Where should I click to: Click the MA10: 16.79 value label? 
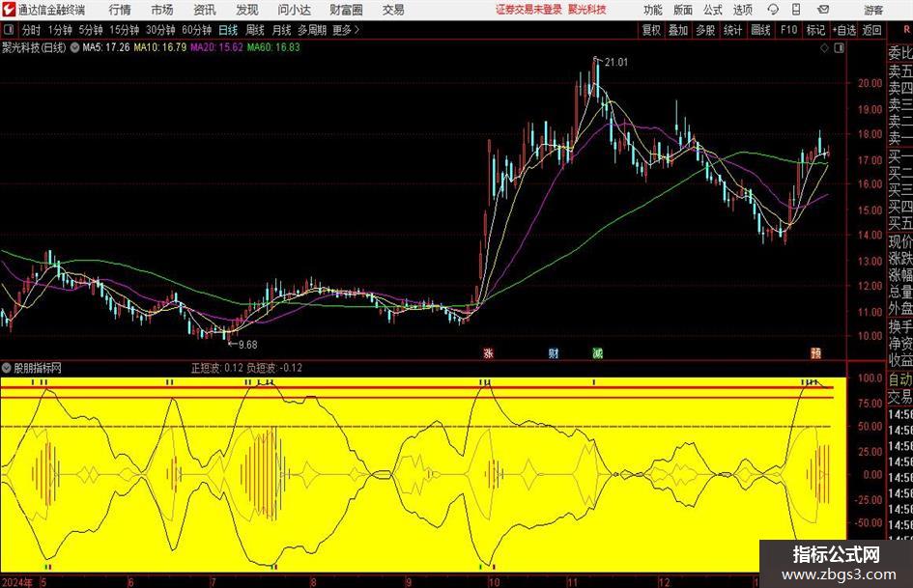tap(160, 47)
